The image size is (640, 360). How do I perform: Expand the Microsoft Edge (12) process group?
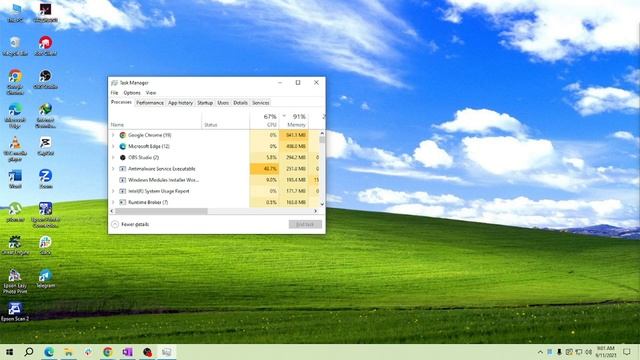tap(113, 146)
